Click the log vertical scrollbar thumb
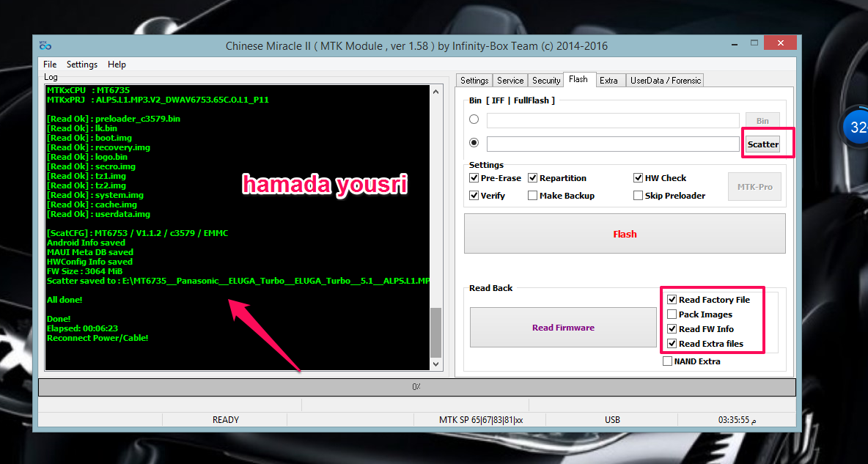 (436, 333)
